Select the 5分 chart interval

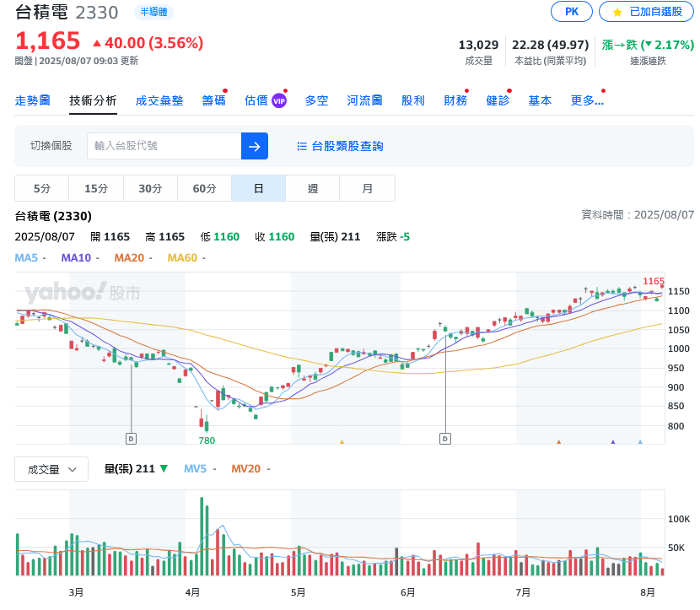[x=42, y=188]
